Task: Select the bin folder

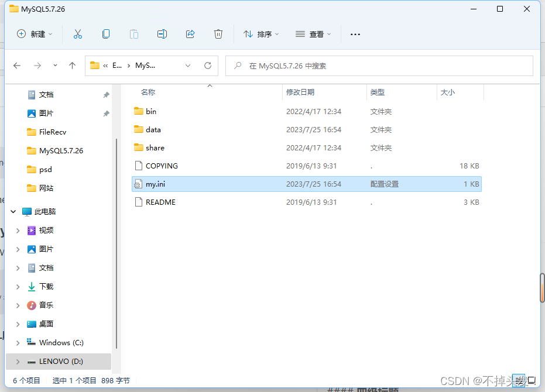Action: (x=307, y=112)
